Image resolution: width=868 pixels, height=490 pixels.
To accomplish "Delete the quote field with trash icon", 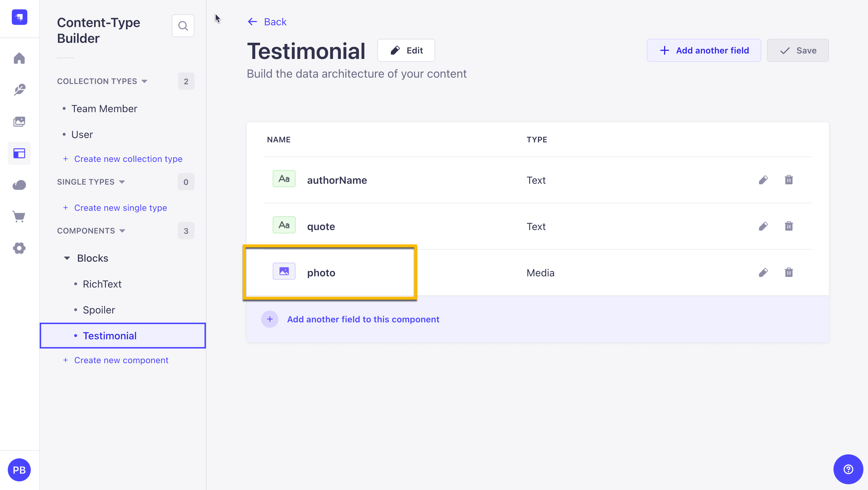I will coord(789,226).
